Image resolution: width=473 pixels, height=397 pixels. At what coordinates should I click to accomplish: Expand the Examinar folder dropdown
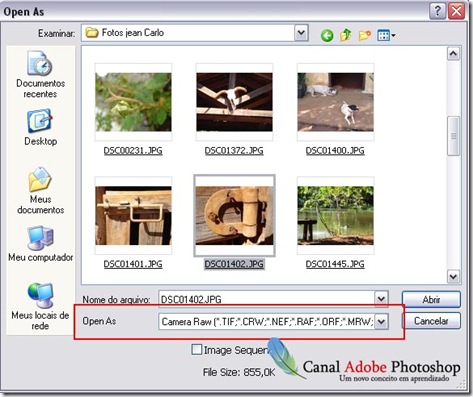pos(301,33)
